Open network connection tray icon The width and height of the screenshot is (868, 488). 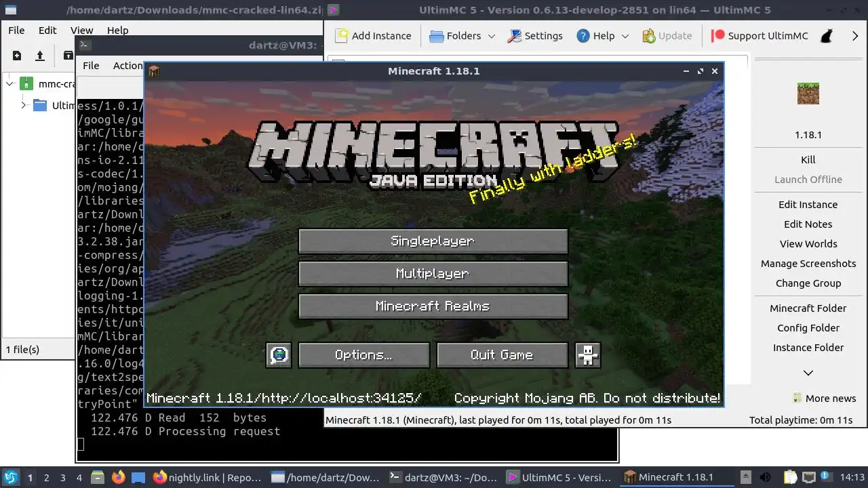pos(808,477)
